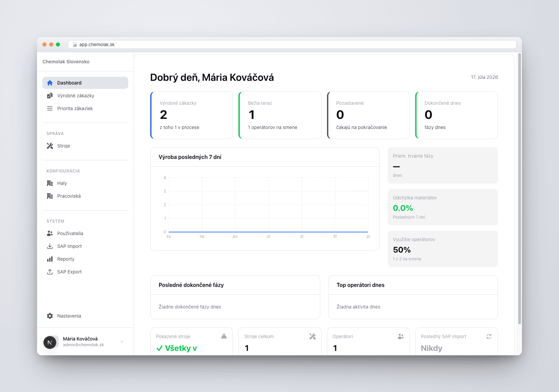This screenshot has height=392, width=559.
Task: Expand the Mária Kováčová account chevron
Action: pyautogui.click(x=122, y=341)
